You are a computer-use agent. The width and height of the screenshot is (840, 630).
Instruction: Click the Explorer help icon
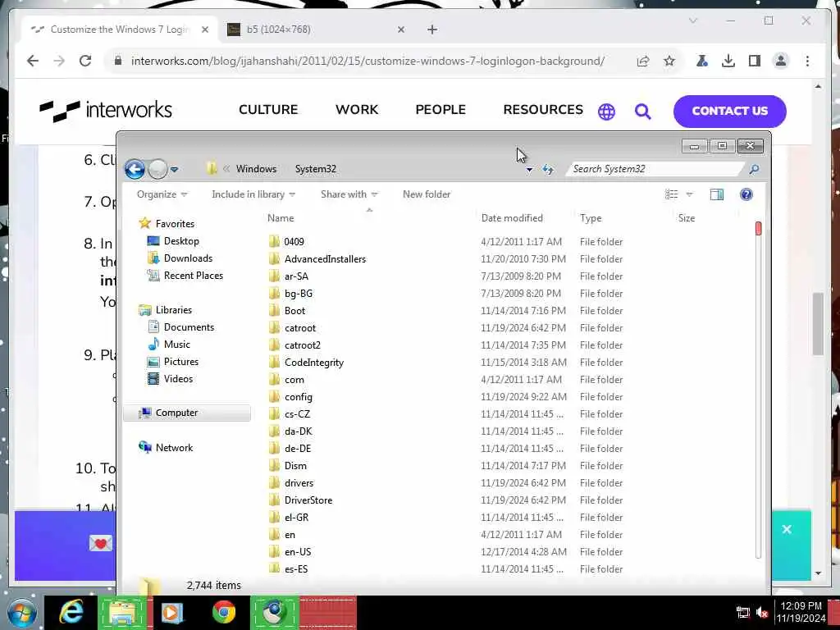tap(746, 194)
